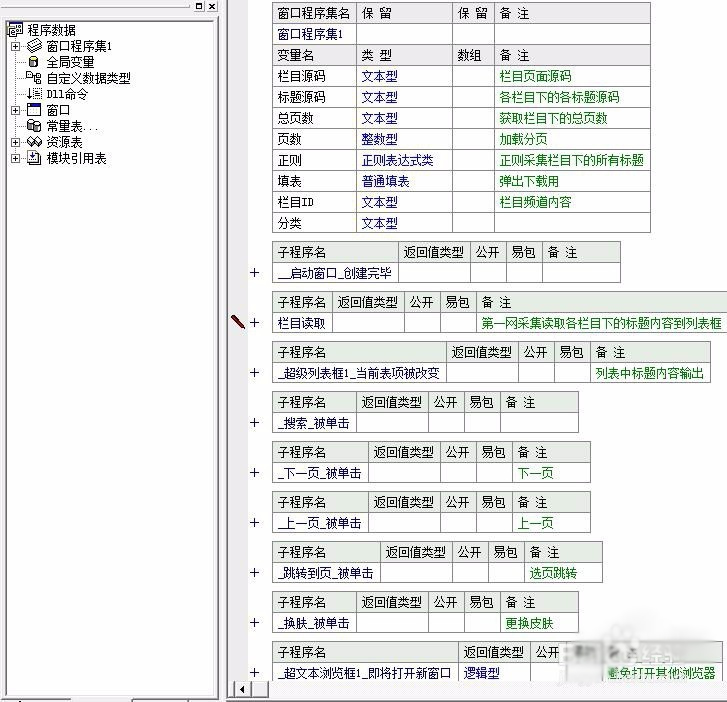Click the 全局变量 cylinder icon
Image resolution: width=727 pixels, height=702 pixels.
click(33, 62)
